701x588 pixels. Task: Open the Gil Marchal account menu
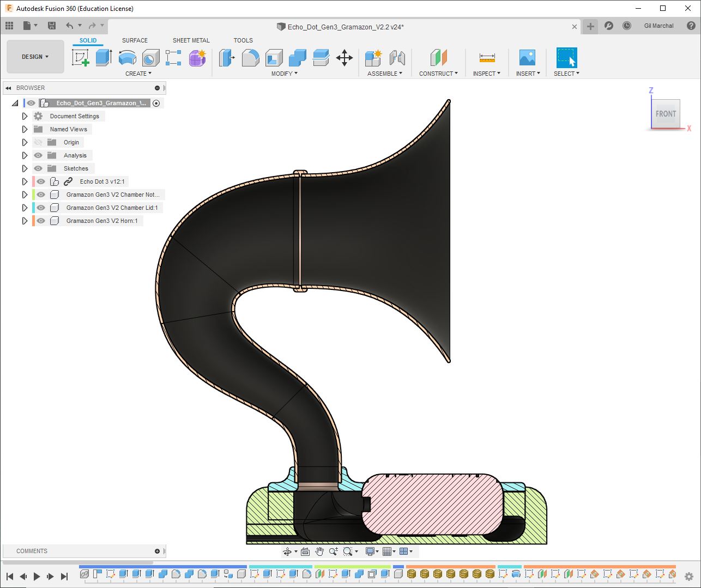pyautogui.click(x=658, y=26)
